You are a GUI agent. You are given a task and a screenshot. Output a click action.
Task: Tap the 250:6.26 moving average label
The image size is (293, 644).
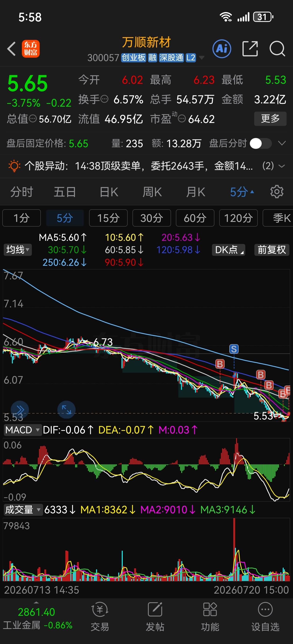tap(64, 262)
